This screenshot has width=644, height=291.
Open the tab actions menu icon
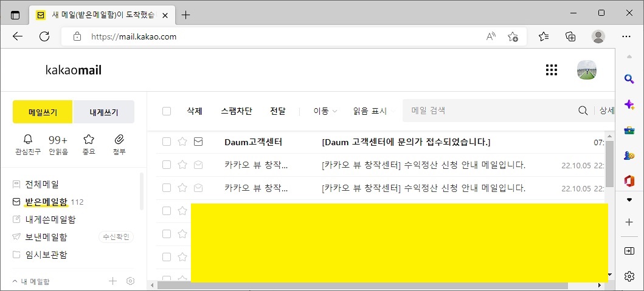coord(15,15)
